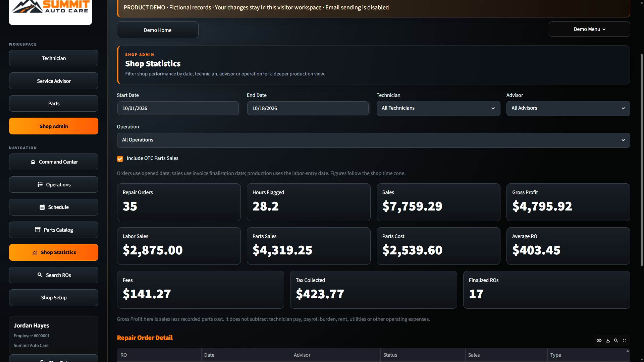Image resolution: width=644 pixels, height=362 pixels.
Task: Expand the All Operations dropdown
Action: 373,140
